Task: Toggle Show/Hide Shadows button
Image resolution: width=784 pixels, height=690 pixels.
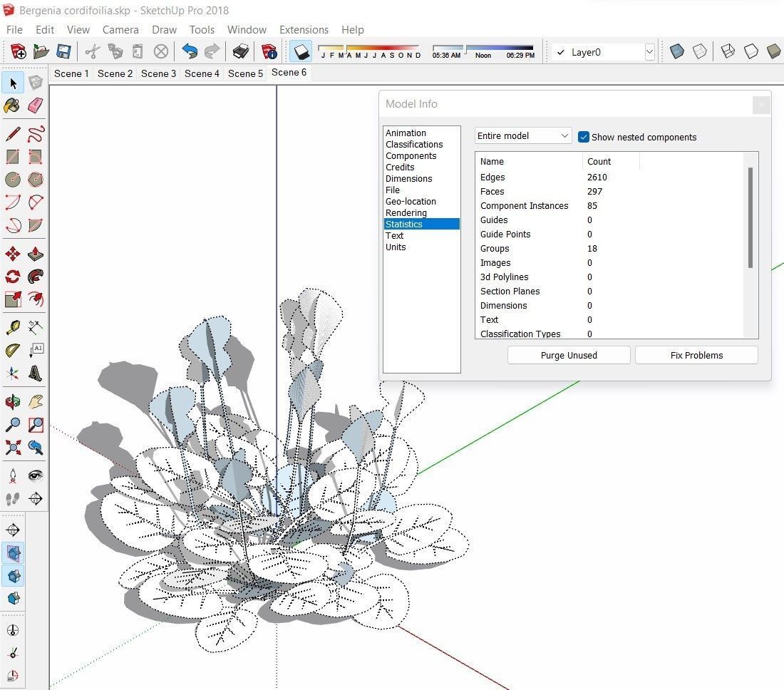Action: [301, 51]
